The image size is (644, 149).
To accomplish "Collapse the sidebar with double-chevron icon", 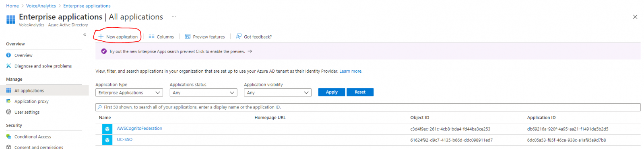I will 85,35.
